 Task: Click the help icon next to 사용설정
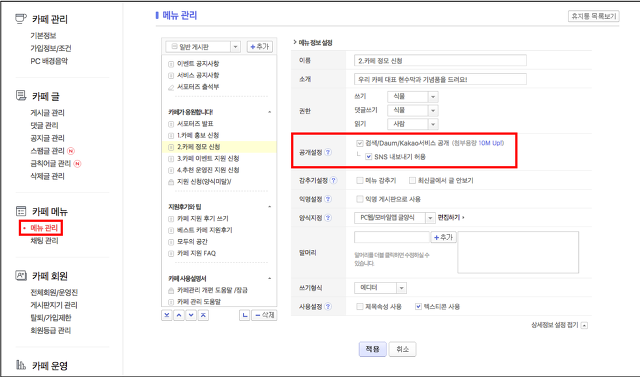(x=328, y=306)
